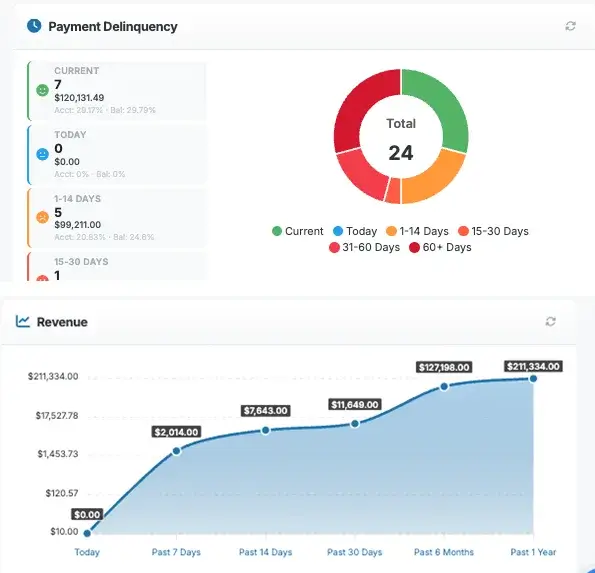Toggle the Today legend entry

(x=355, y=231)
